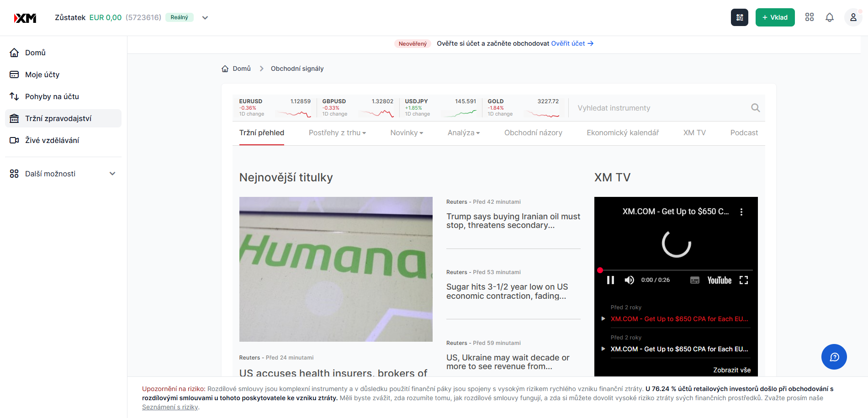
Task: Switch to Obchodní názory tab
Action: coord(533,133)
